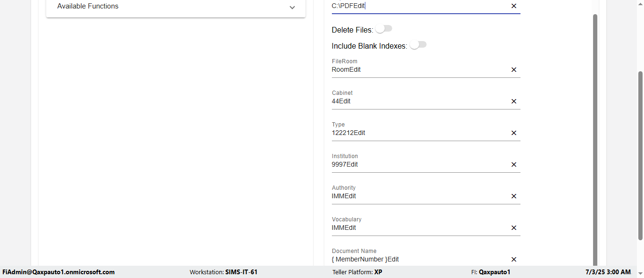Click the Available Functions chevron arrow
This screenshot has height=278, width=644.
tap(292, 8)
